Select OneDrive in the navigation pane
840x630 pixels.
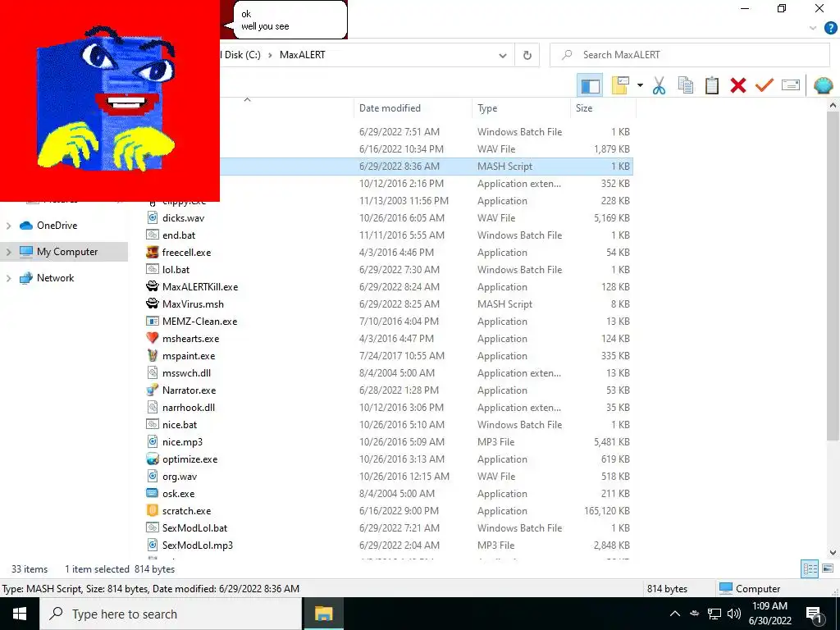click(x=57, y=226)
